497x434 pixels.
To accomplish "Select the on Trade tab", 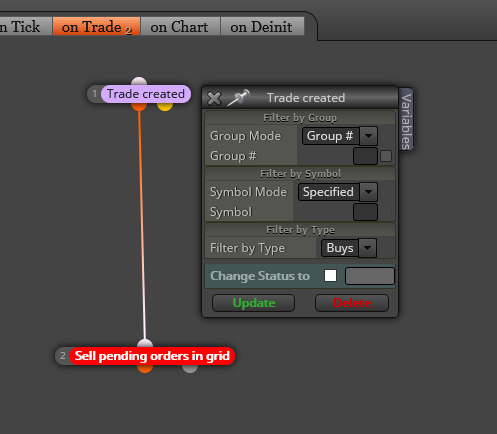I will pyautogui.click(x=96, y=26).
